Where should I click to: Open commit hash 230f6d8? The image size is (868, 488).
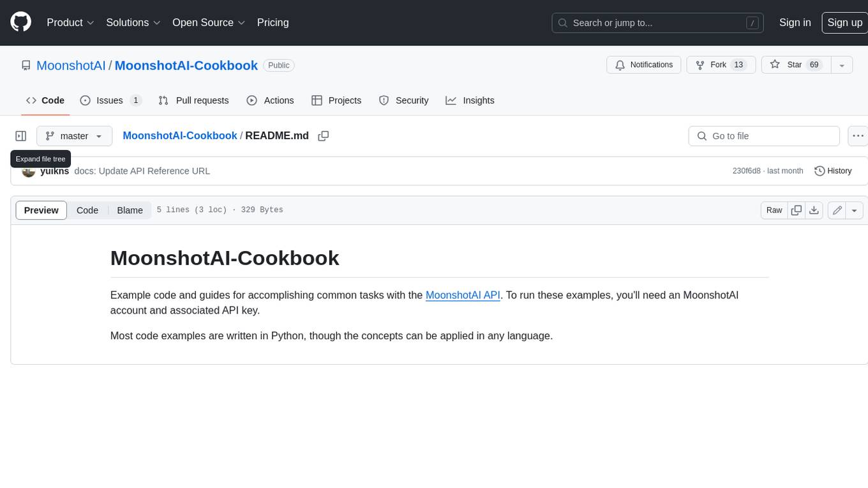pos(747,171)
